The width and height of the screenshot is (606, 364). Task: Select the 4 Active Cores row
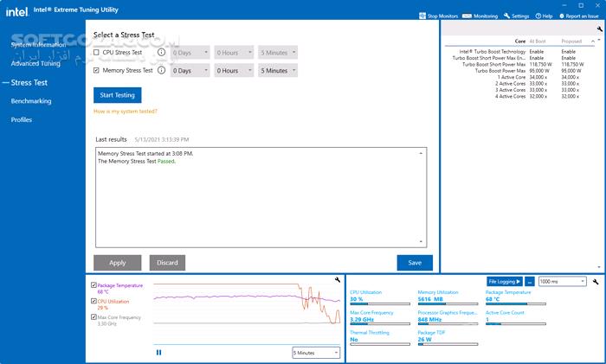519,96
